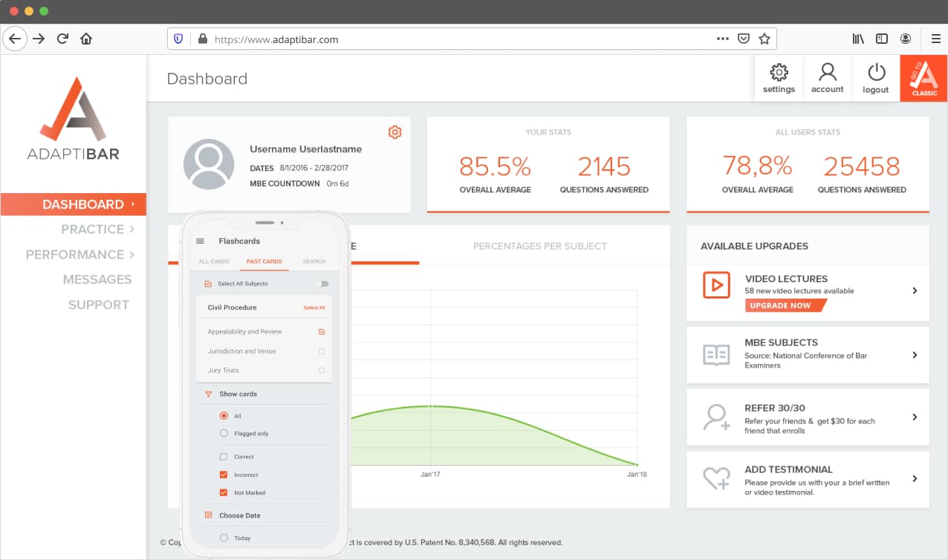This screenshot has width=948, height=560.
Task: Bookmark this page with star icon
Action: (764, 39)
